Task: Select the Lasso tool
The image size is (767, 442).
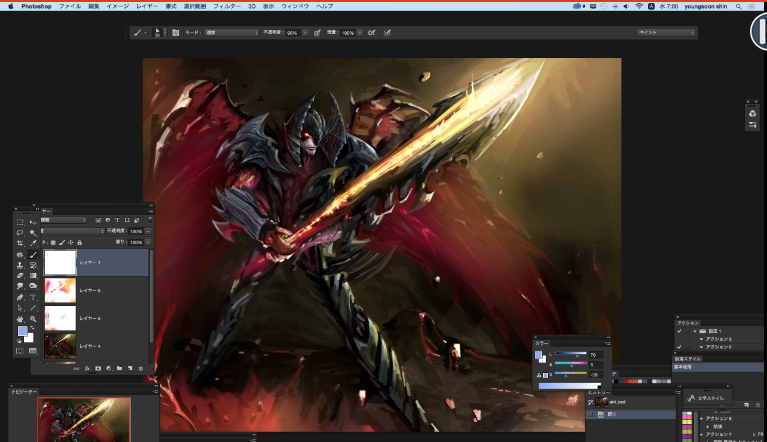Action: [20, 232]
